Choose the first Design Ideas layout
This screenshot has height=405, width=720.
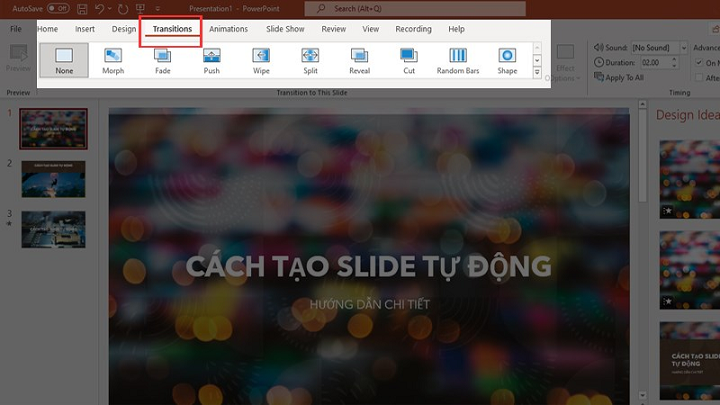[x=690, y=179]
